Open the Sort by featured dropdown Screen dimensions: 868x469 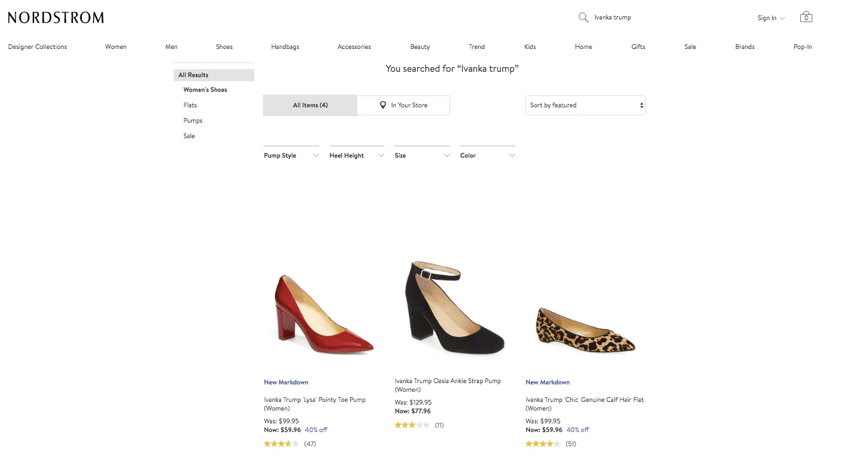click(x=585, y=105)
